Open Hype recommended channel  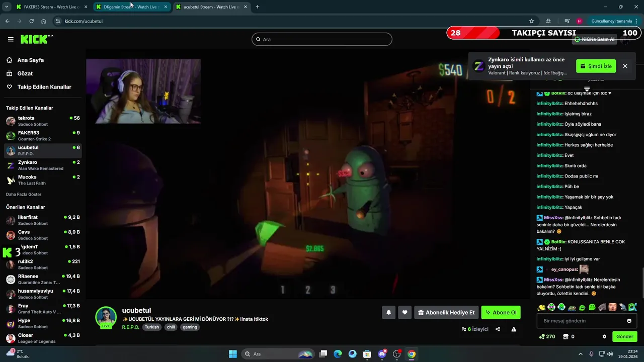tap(43, 323)
